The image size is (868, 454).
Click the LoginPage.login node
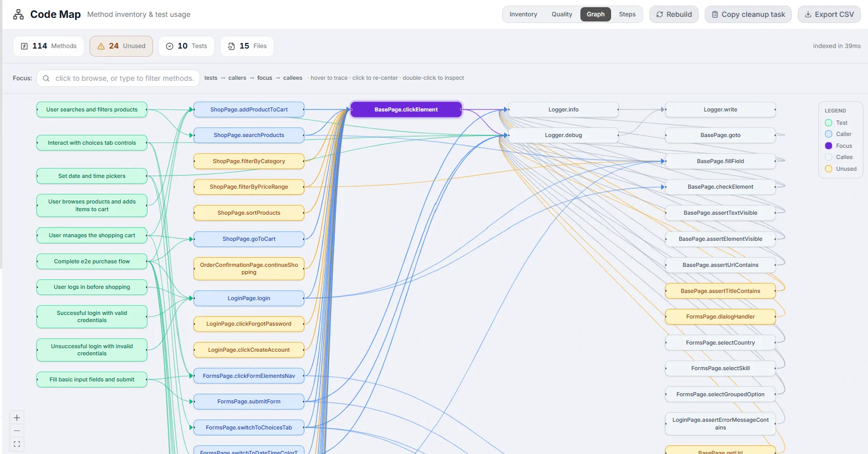pos(249,298)
